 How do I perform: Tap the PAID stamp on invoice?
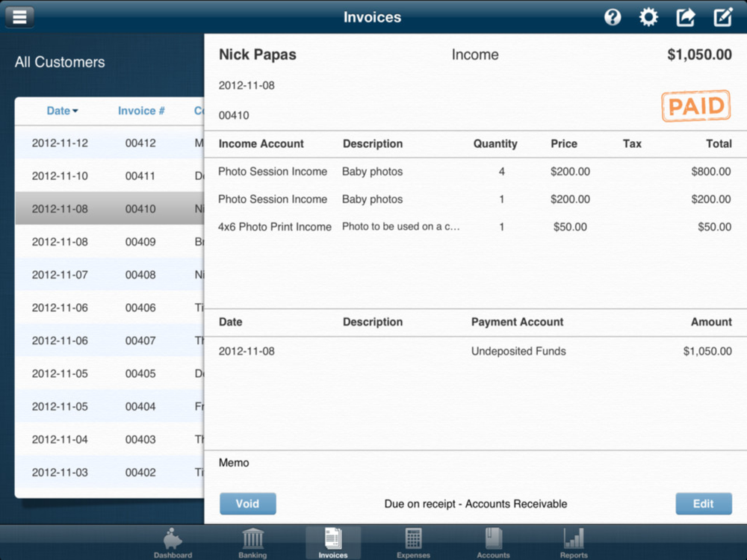695,106
